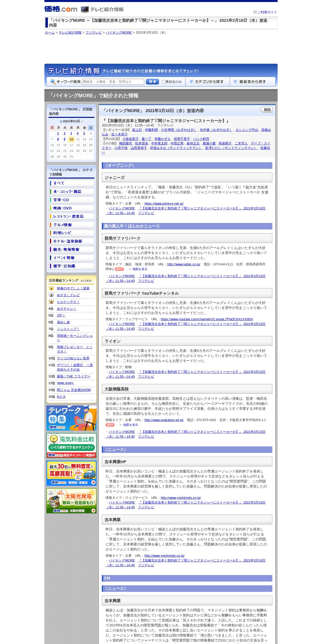The height and width of the screenshot is (644, 322).
Task: Expand 地図を表示 for 大阪桐蔭高校
Action: pos(129,425)
